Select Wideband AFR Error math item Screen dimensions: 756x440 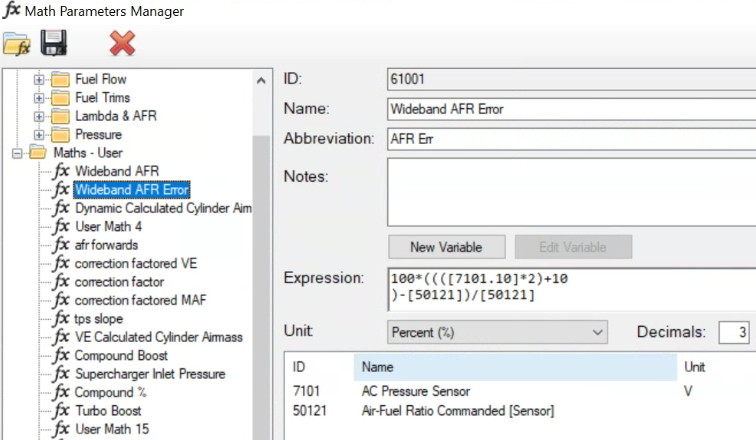132,189
